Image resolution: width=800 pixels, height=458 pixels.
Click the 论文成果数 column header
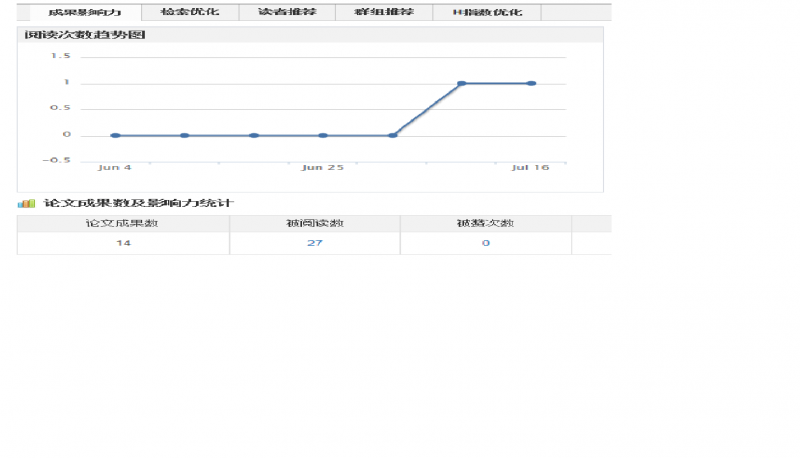click(123, 223)
